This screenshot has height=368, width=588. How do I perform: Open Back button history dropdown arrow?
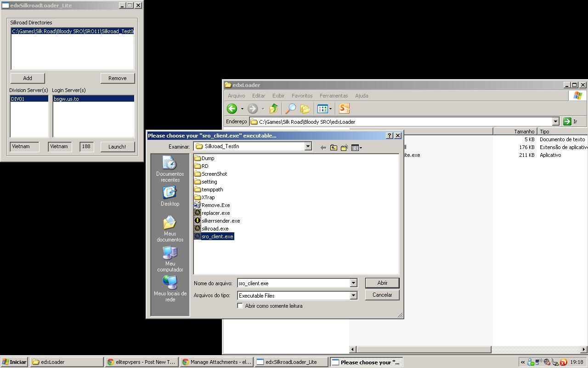[242, 109]
